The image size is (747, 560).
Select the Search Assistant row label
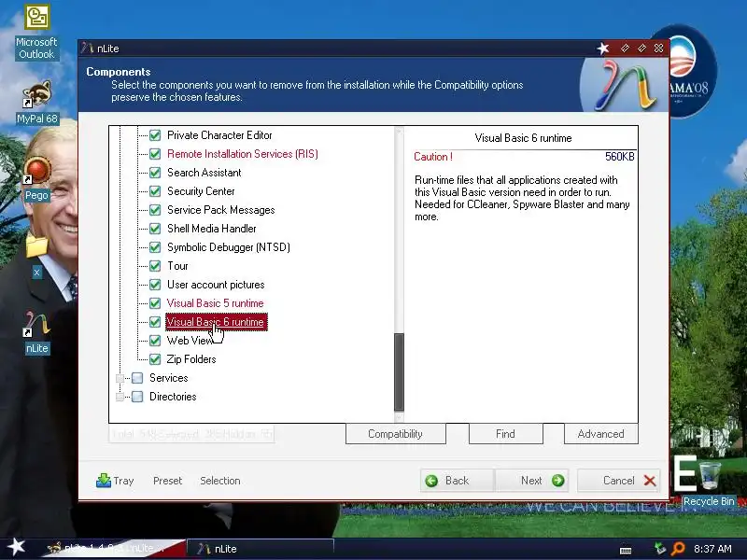click(204, 173)
